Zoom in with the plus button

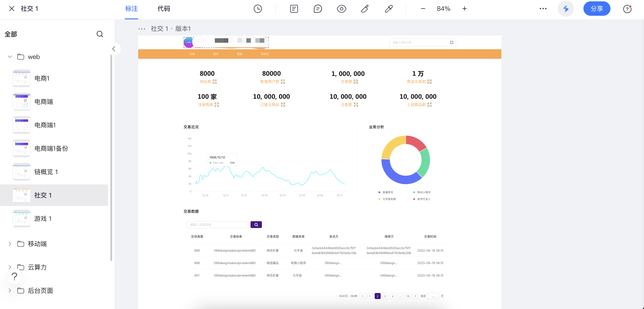click(464, 9)
